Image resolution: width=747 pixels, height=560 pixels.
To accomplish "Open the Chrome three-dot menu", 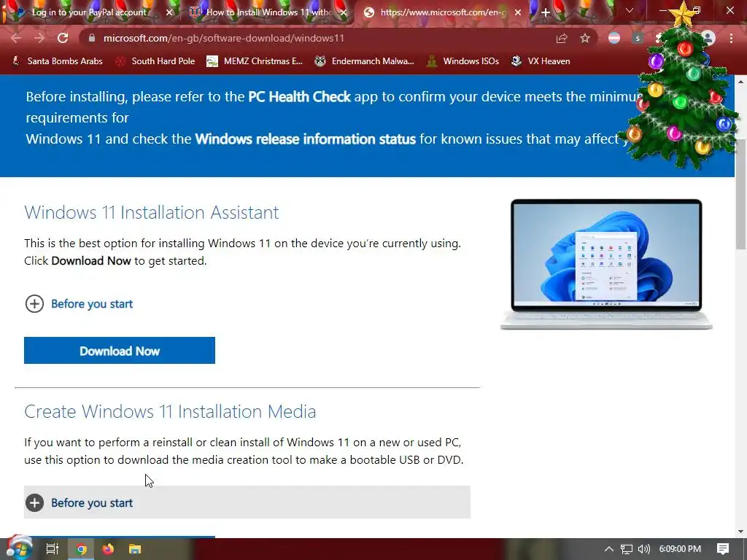I will tap(731, 39).
